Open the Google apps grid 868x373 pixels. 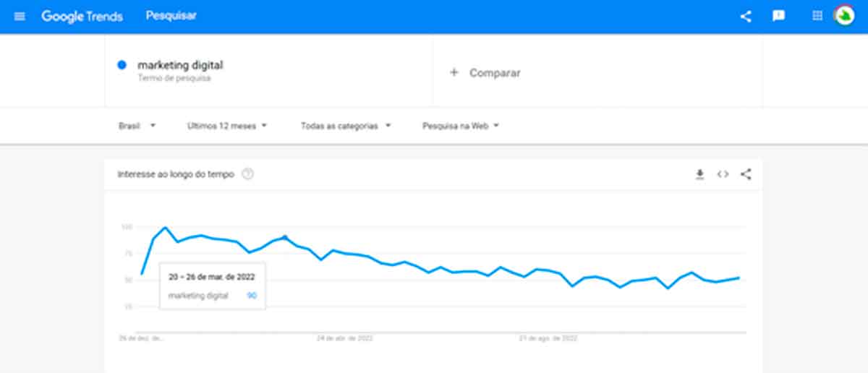pyautogui.click(x=817, y=16)
